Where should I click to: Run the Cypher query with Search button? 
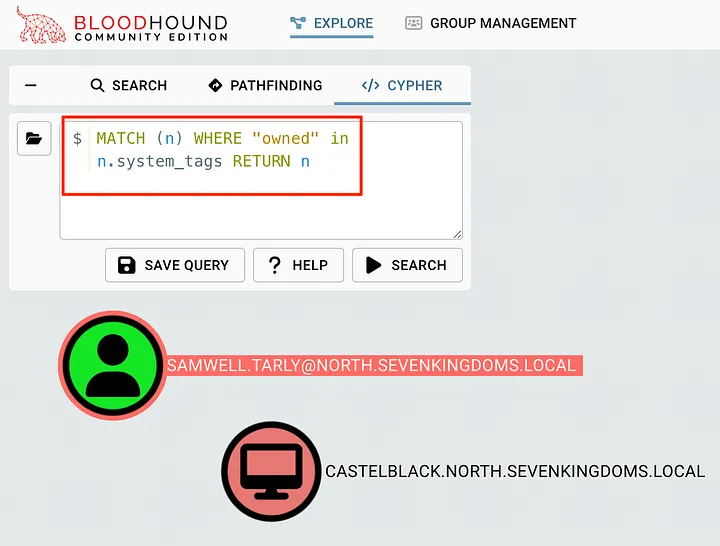click(407, 265)
